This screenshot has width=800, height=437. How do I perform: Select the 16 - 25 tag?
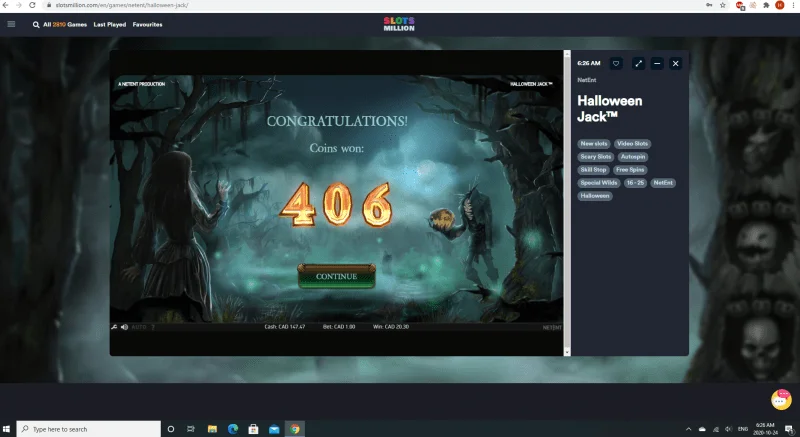pyautogui.click(x=635, y=183)
